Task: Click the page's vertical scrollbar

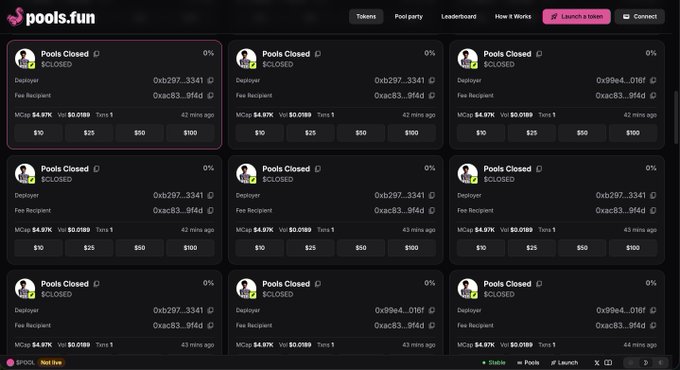Action: coord(676,117)
